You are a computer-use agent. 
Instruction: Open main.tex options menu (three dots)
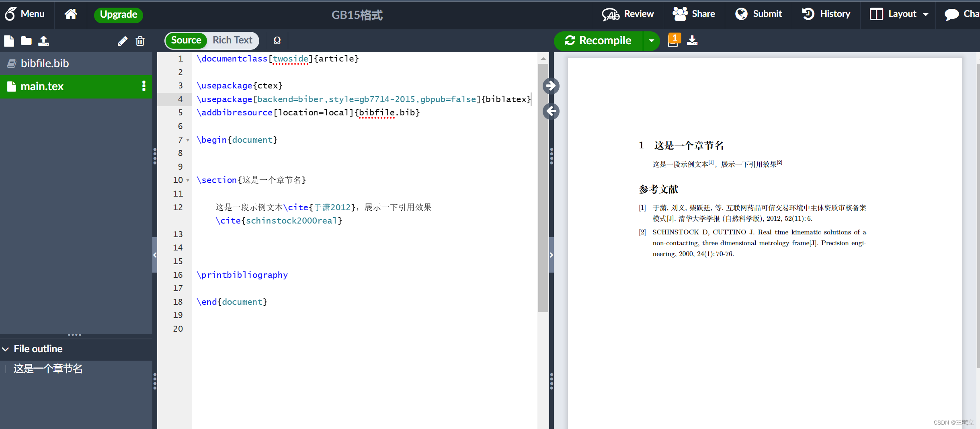point(144,86)
